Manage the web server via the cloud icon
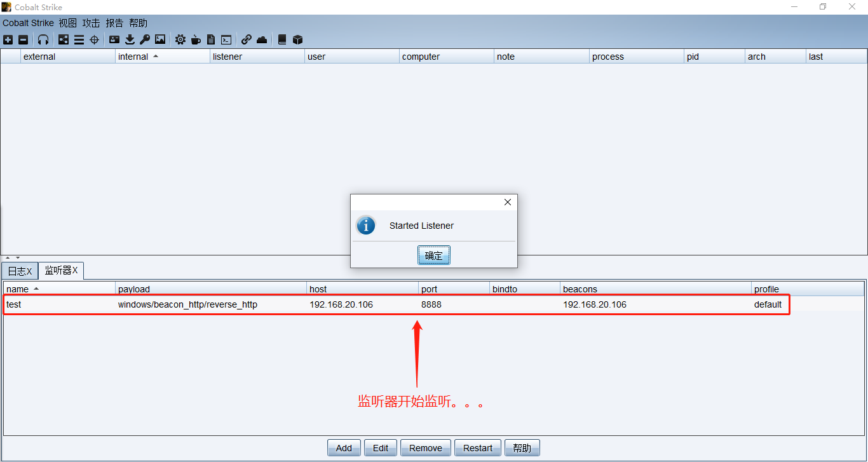The width and height of the screenshot is (868, 462). point(262,39)
